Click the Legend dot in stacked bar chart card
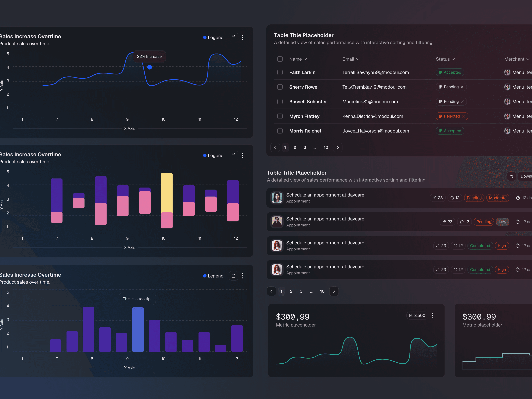 pyautogui.click(x=205, y=155)
